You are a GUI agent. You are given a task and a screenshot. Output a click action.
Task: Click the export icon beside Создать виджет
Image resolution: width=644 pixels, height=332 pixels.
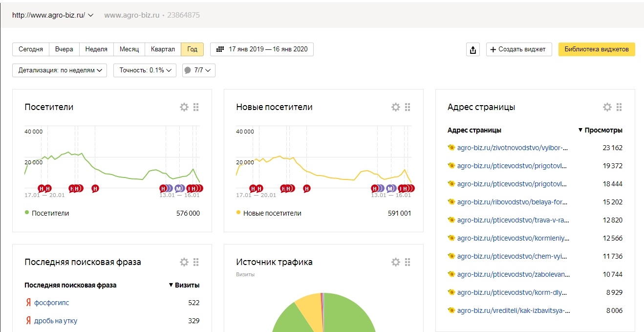(473, 49)
